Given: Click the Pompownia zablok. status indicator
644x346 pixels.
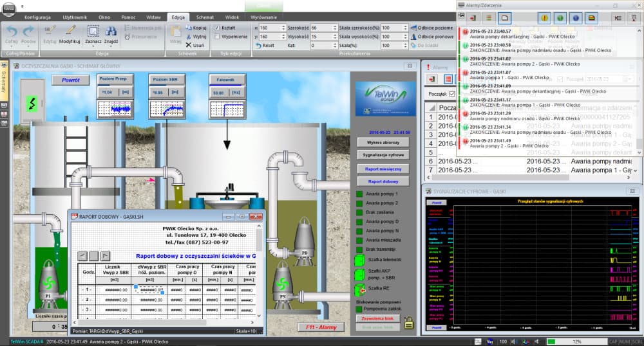Looking at the screenshot, I should coord(359,309).
